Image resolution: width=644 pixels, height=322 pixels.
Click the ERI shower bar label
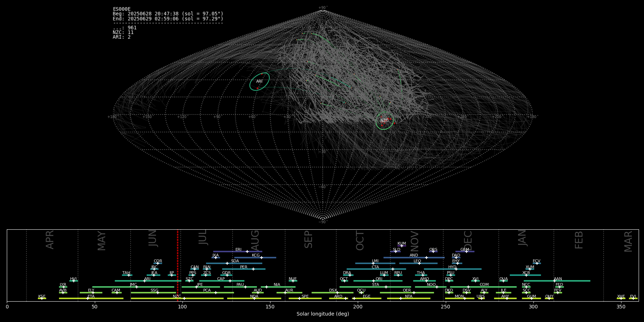pyautogui.click(x=238, y=250)
